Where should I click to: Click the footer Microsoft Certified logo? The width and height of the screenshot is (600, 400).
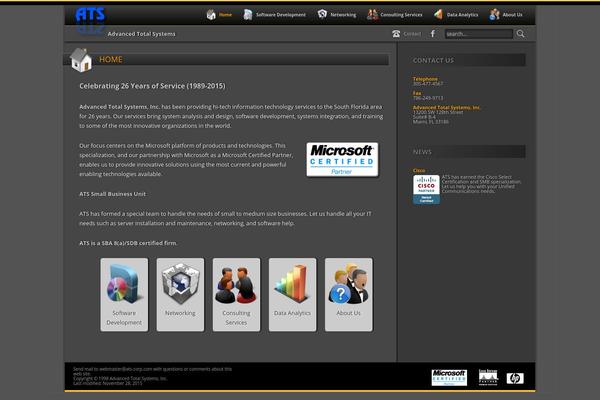(x=449, y=377)
